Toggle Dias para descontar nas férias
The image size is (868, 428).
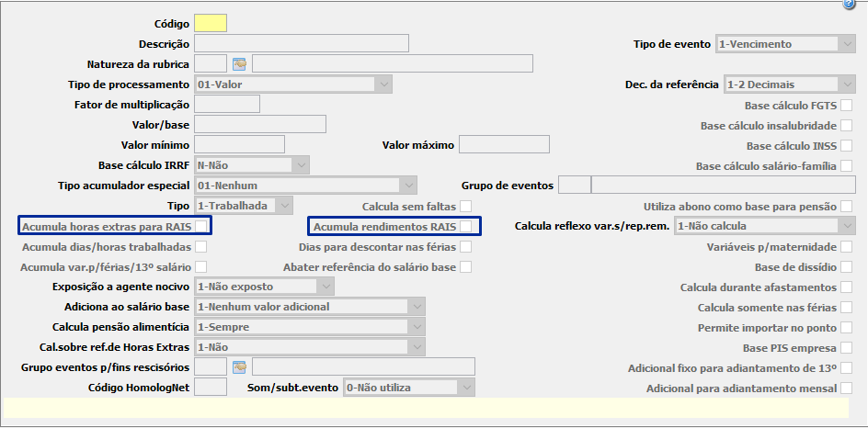[x=465, y=247]
